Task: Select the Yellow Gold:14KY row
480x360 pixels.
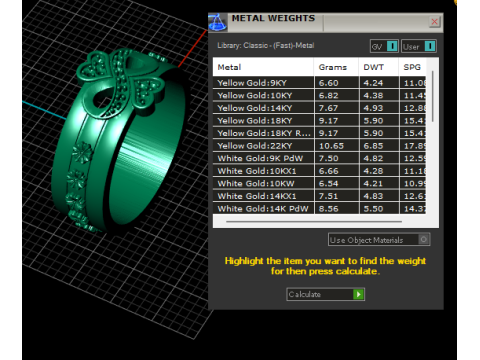Action: (319, 108)
